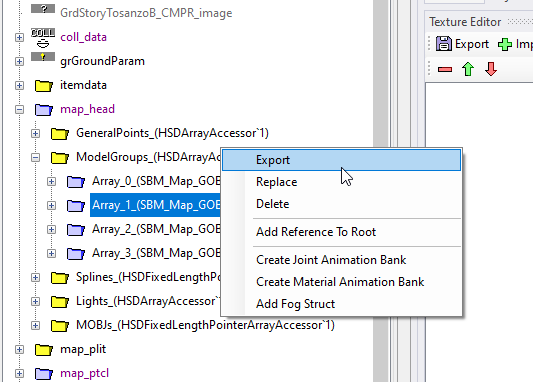The width and height of the screenshot is (533, 382).
Task: Select the GeneralPoints_(HSDArrayAccessor`1) label
Action: click(x=172, y=133)
